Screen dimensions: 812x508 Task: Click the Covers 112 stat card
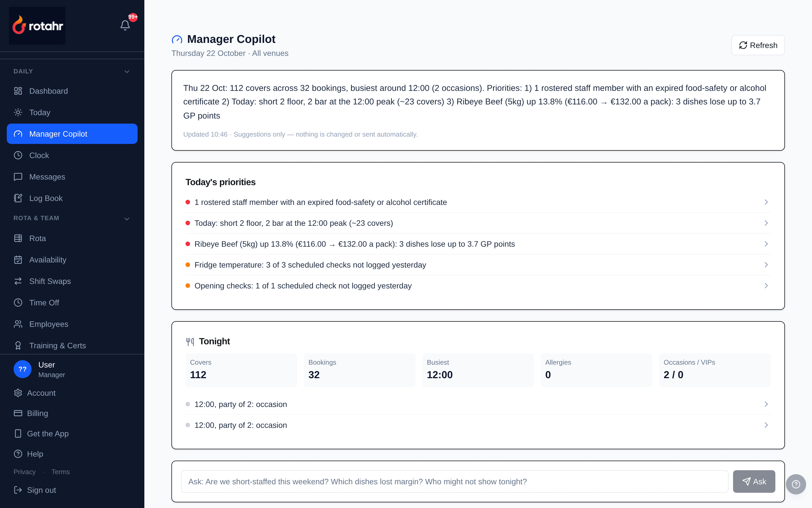tap(241, 370)
